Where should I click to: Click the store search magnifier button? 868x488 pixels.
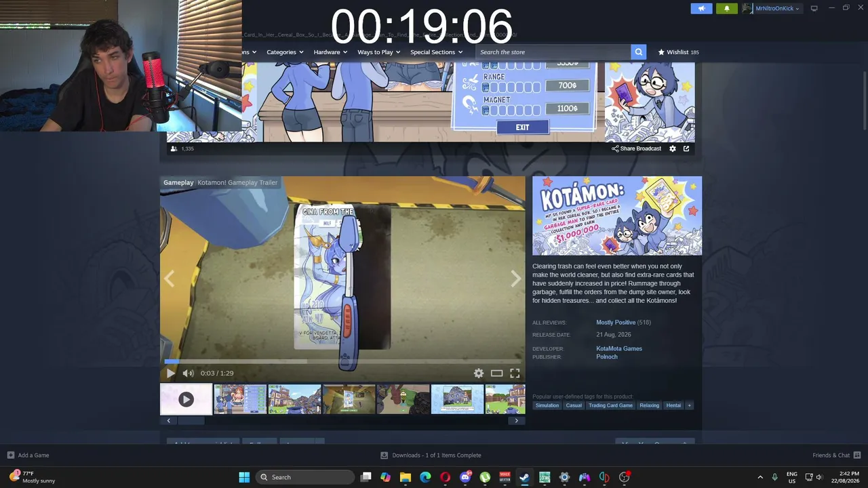click(x=638, y=52)
